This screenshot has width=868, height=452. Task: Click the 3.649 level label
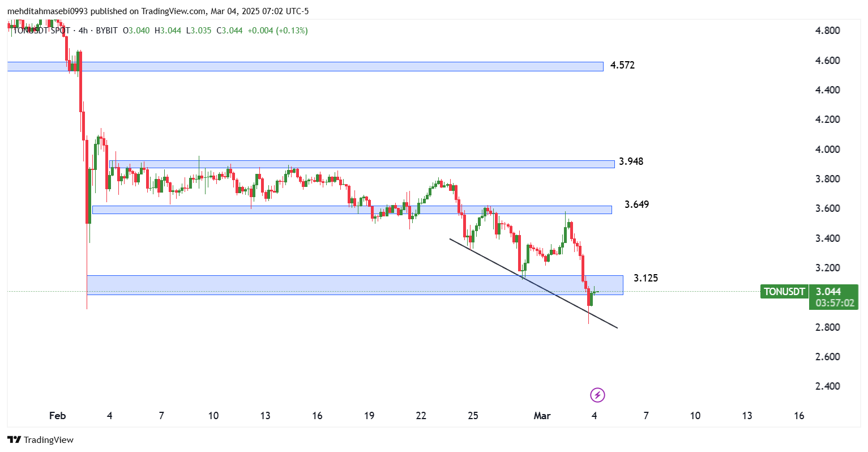pos(637,204)
